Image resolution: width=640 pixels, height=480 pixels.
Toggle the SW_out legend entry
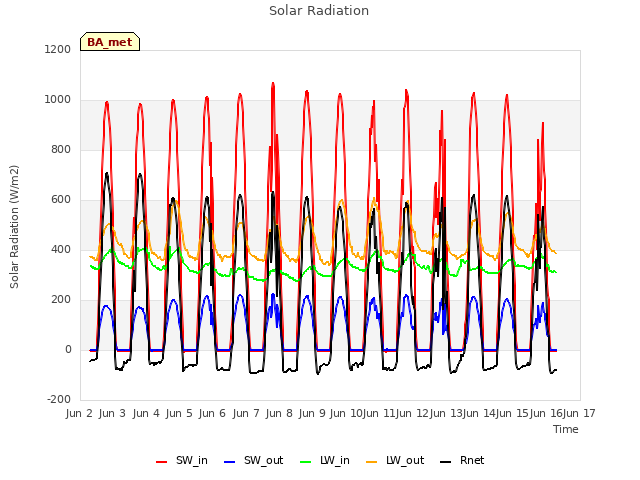(253, 460)
